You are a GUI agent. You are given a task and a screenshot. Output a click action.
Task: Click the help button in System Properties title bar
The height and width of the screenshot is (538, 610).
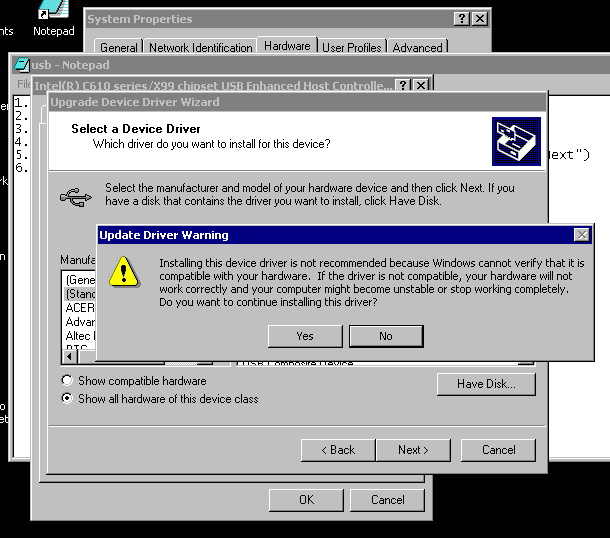tap(462, 19)
